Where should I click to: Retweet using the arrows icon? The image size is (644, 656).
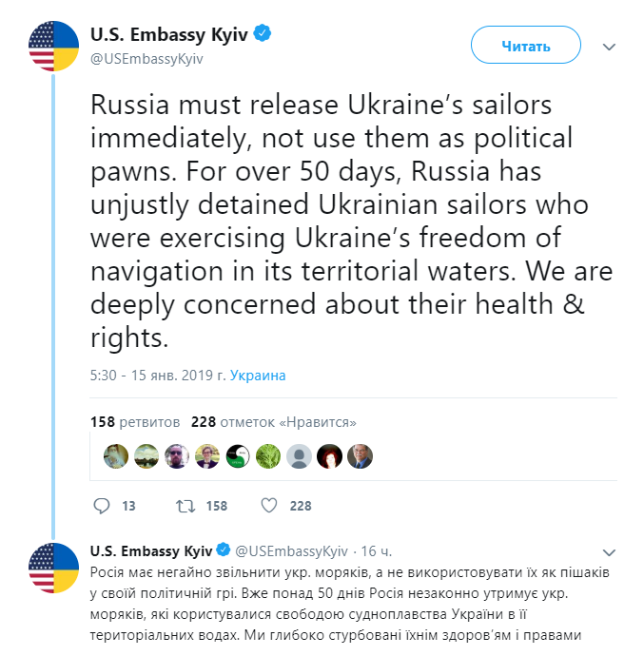(186, 506)
